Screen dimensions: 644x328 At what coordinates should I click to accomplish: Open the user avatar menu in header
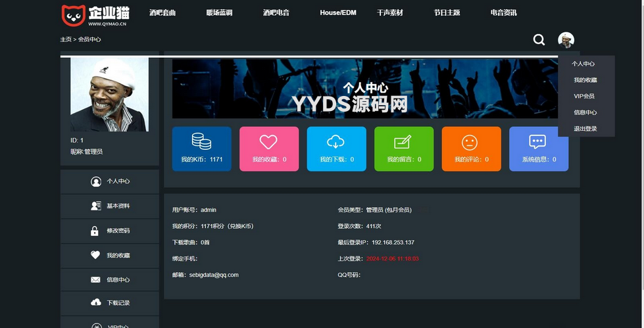click(x=566, y=40)
